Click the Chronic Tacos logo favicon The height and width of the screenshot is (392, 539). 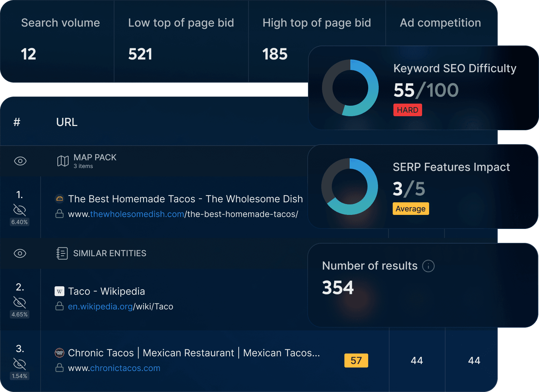59,353
